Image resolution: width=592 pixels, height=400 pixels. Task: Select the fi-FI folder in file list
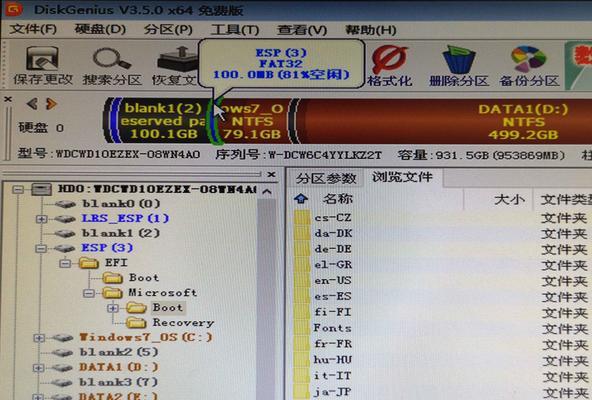[x=332, y=312]
